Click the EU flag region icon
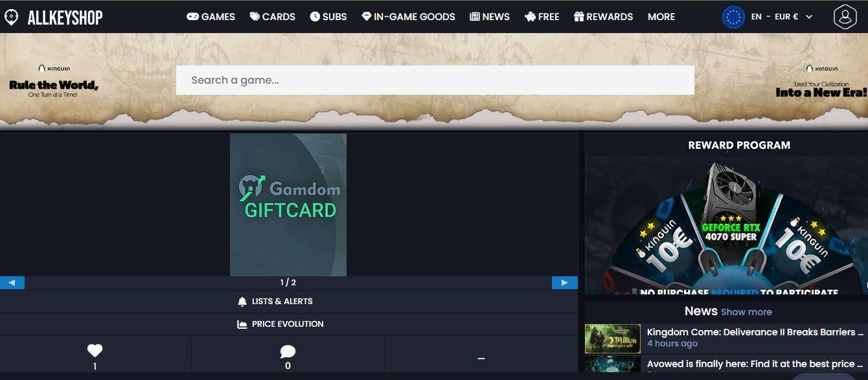The height and width of the screenshot is (380, 868). [733, 17]
